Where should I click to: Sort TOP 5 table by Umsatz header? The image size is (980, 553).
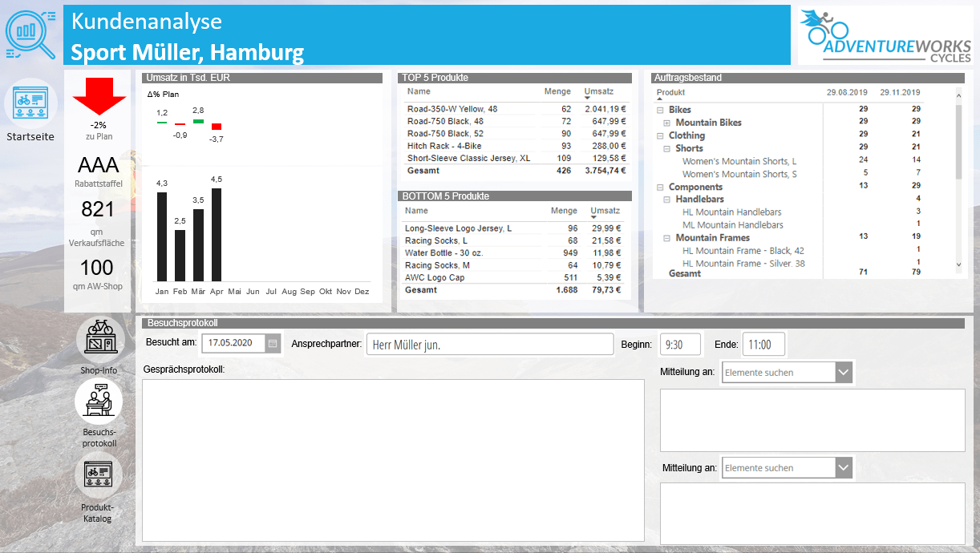click(x=599, y=91)
